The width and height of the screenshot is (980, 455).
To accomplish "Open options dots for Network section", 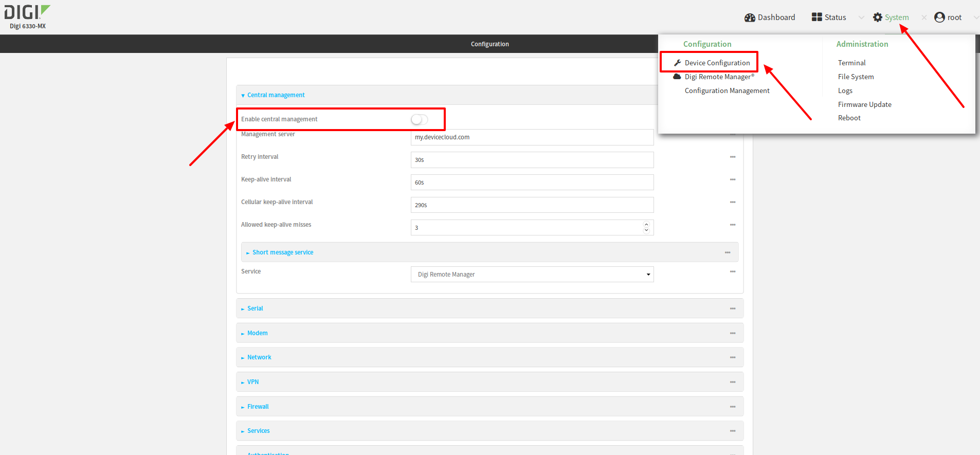I will pos(733,357).
